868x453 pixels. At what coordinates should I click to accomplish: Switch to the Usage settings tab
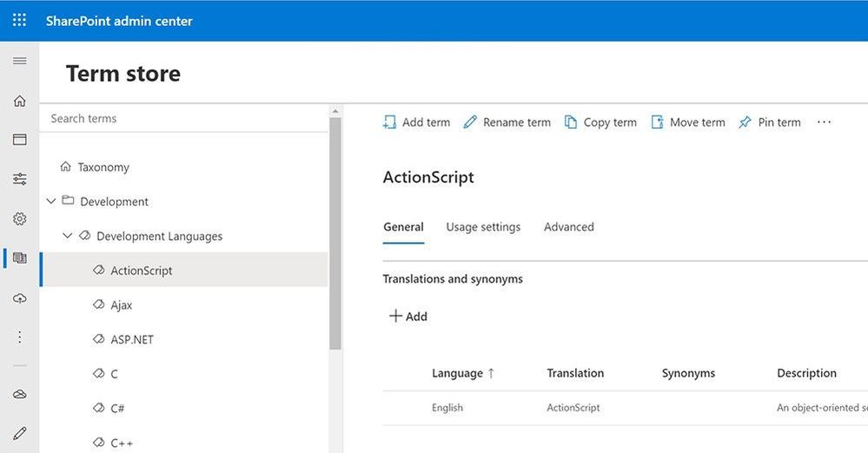483,227
